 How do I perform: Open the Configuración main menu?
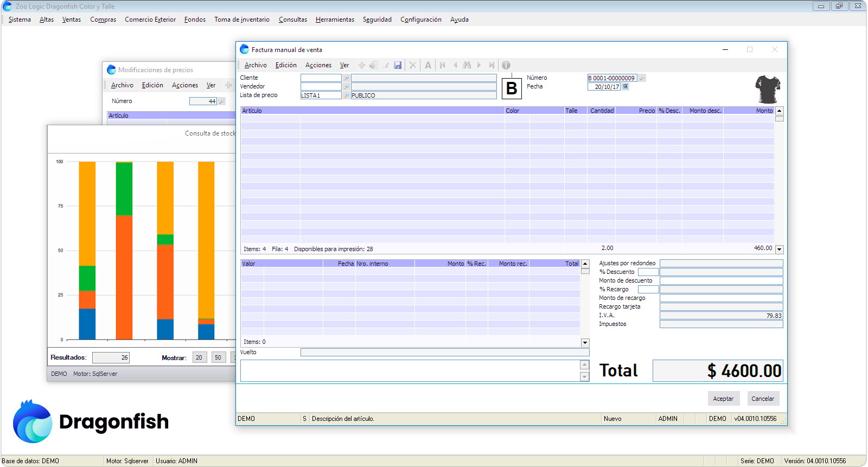click(421, 20)
